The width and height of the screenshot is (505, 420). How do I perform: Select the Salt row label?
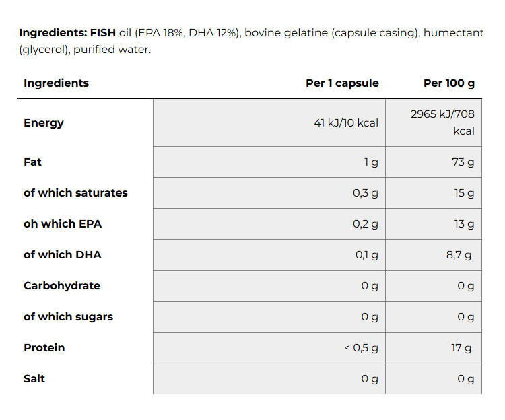[x=34, y=378]
